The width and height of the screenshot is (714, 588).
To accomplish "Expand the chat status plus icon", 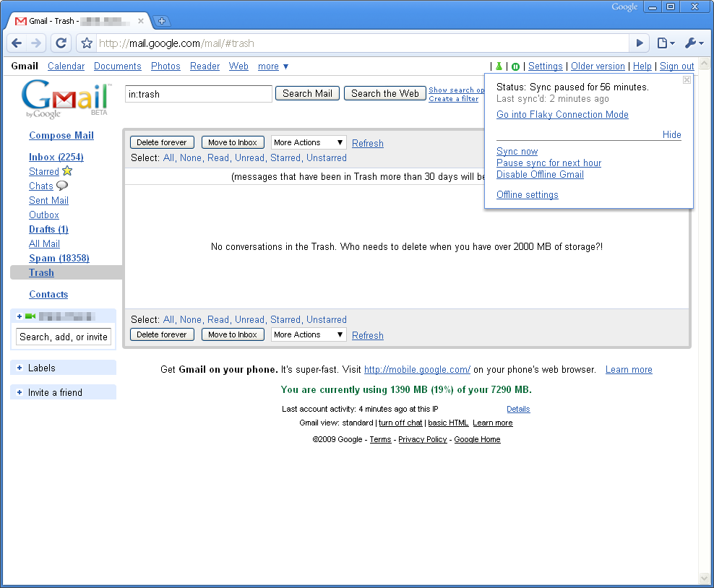I will [x=20, y=316].
